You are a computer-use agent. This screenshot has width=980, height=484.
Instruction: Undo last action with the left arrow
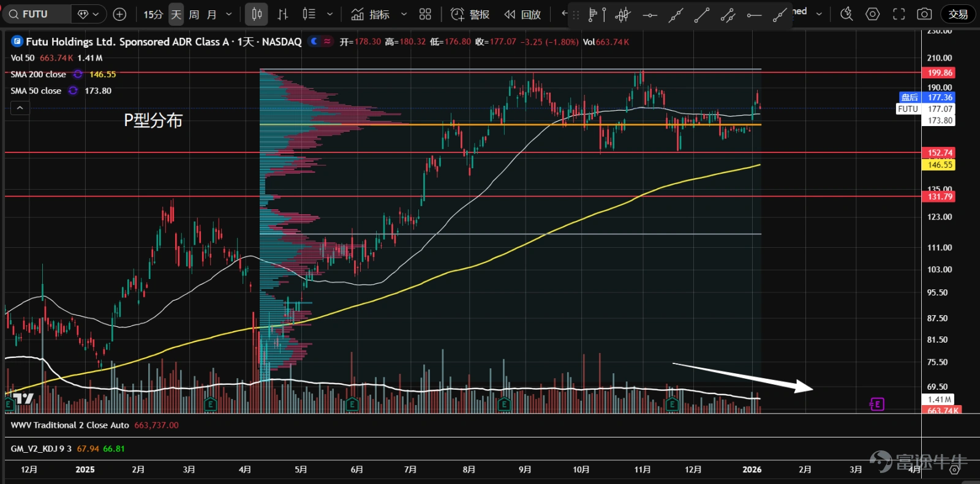pos(565,13)
